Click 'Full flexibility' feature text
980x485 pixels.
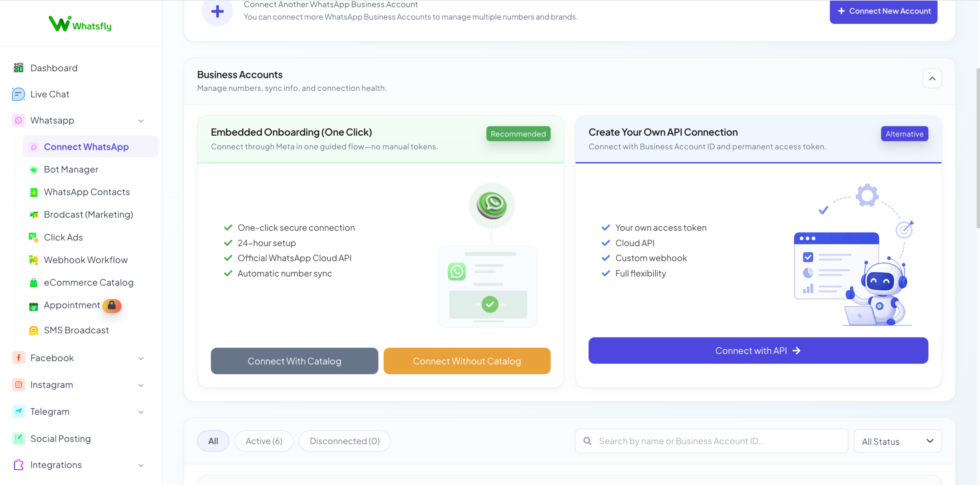(x=641, y=274)
